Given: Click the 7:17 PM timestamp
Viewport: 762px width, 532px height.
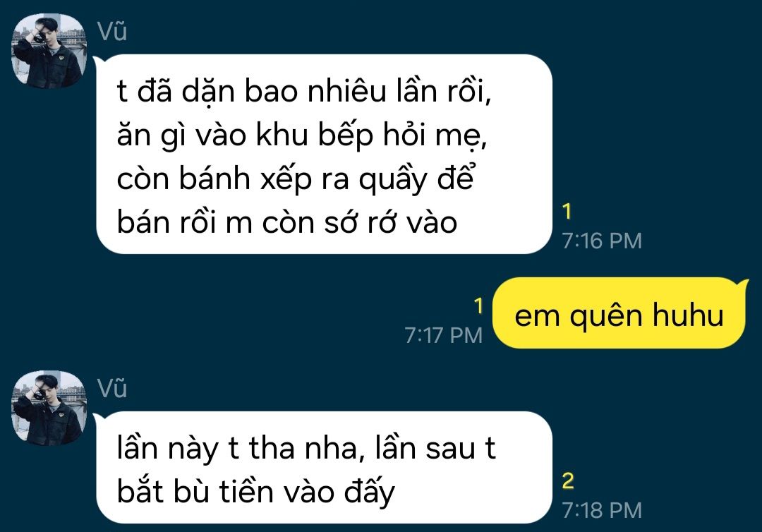Looking at the screenshot, I should (444, 336).
